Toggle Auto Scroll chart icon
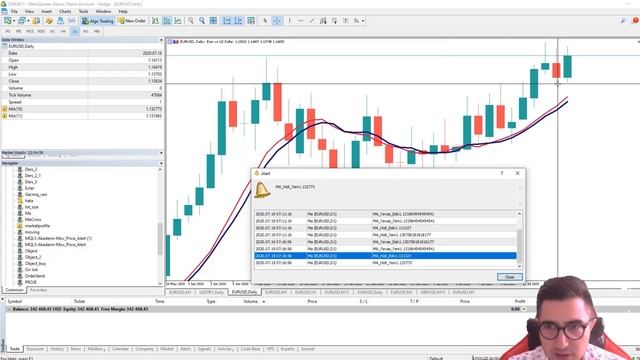Image resolution: width=640 pixels, height=360 pixels. pyautogui.click(x=227, y=20)
